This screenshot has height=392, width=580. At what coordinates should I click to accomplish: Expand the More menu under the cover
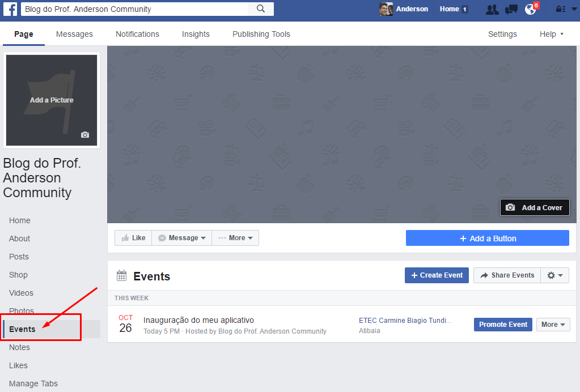coord(235,238)
